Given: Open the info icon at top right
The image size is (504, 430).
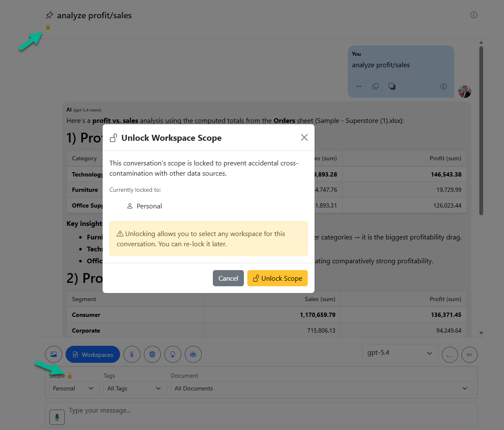Looking at the screenshot, I should 473,15.
